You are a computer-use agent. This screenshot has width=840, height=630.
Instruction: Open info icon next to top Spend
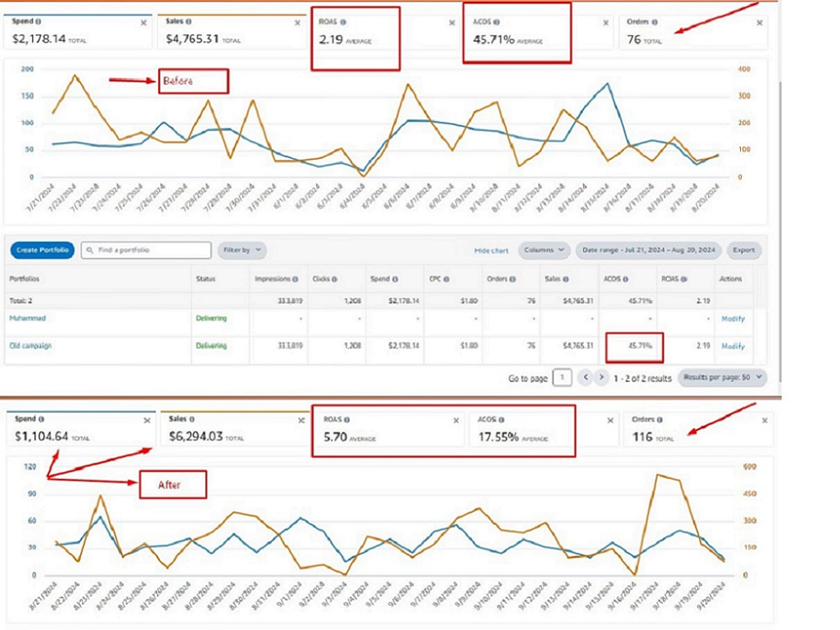[x=38, y=22]
